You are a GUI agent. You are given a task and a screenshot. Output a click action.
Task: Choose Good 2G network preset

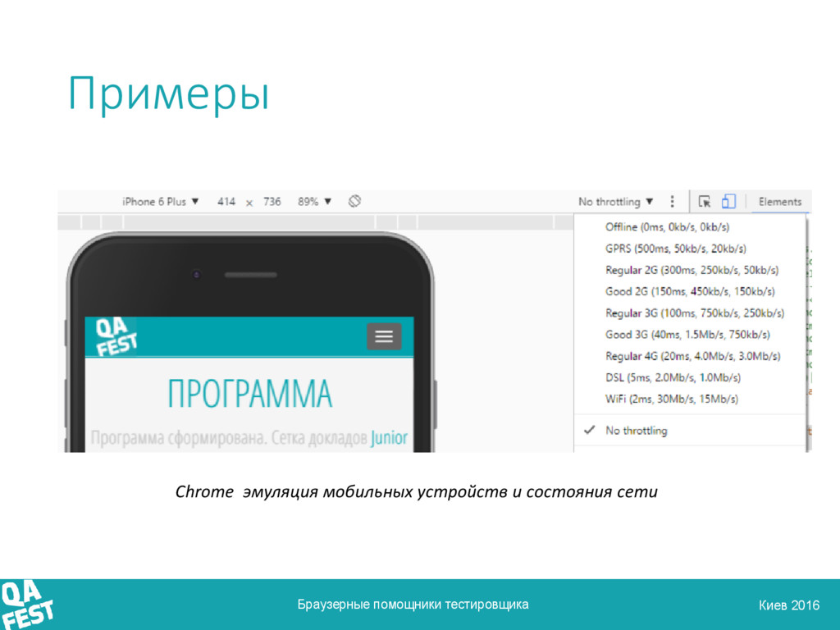[x=690, y=291]
